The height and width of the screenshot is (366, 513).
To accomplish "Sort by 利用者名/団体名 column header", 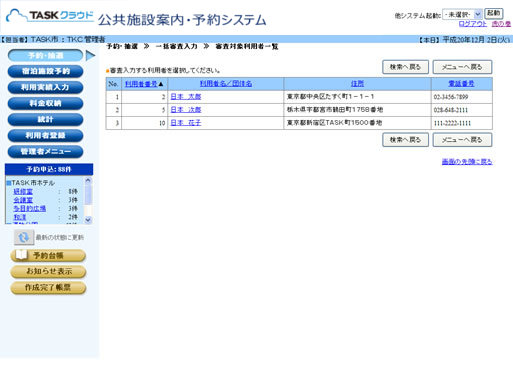I will tap(226, 84).
